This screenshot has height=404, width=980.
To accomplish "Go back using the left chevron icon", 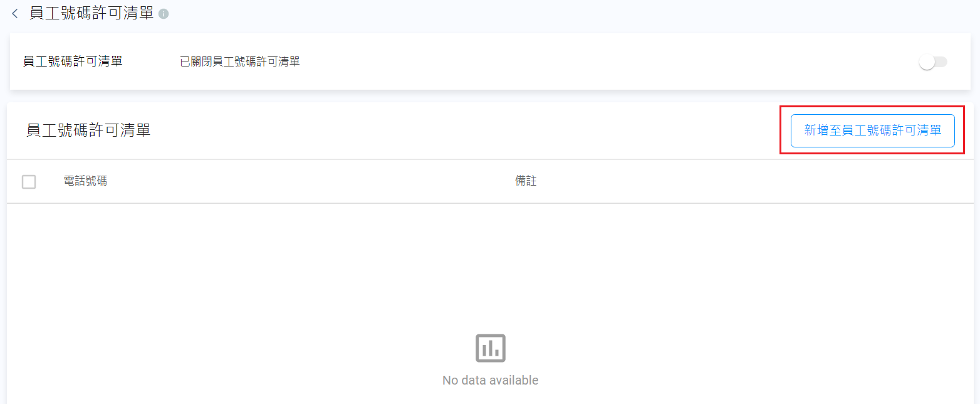I will pos(15,14).
